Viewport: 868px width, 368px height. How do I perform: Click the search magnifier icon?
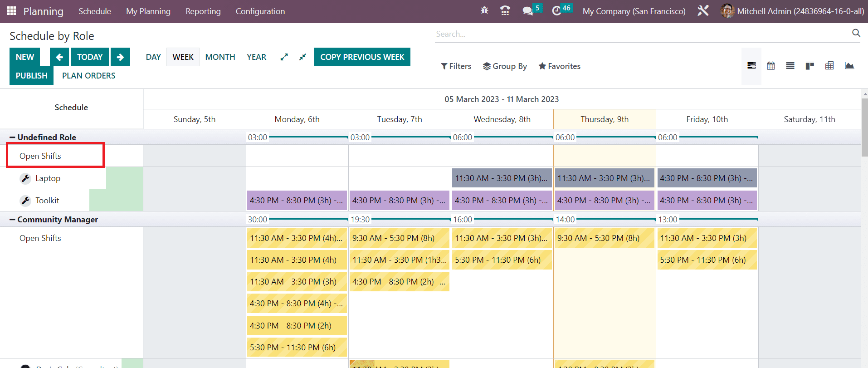(856, 33)
